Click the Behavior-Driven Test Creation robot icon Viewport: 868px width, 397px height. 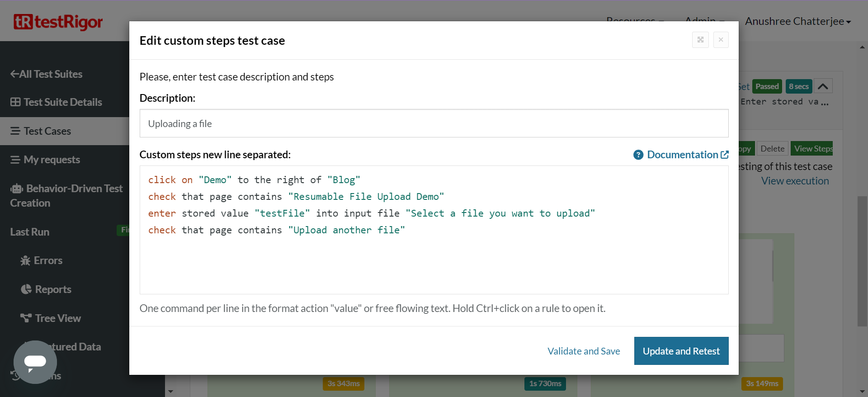[17, 189]
